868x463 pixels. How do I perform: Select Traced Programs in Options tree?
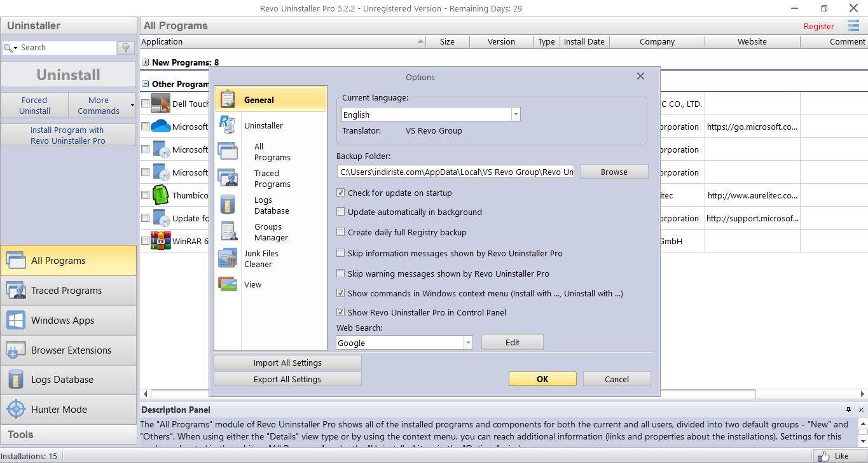tap(272, 178)
